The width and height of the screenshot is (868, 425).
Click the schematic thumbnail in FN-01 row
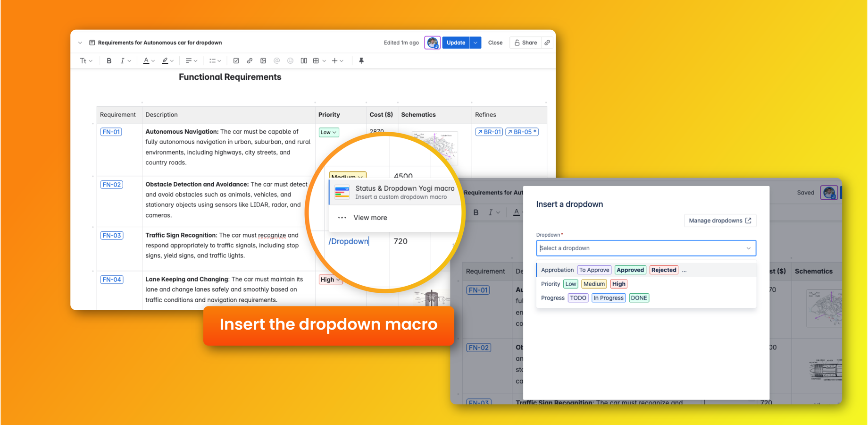pyautogui.click(x=434, y=148)
